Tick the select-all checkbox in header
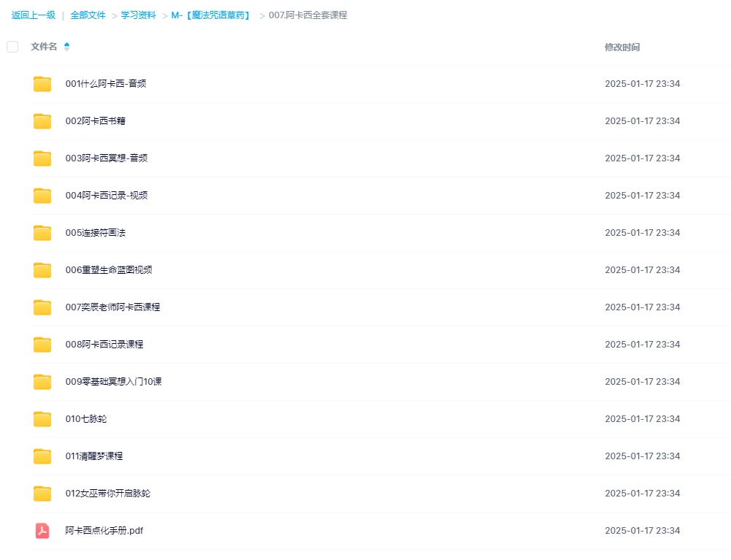Image resolution: width=731 pixels, height=560 pixels. 12,47
